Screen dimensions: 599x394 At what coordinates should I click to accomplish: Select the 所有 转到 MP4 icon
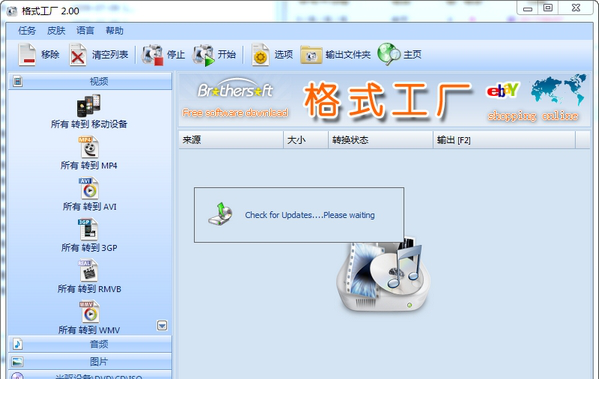89,147
